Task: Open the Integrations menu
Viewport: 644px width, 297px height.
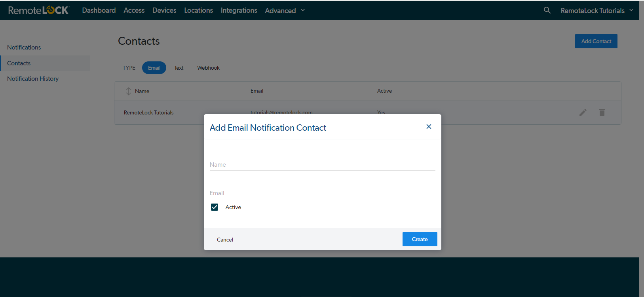Action: tap(239, 10)
